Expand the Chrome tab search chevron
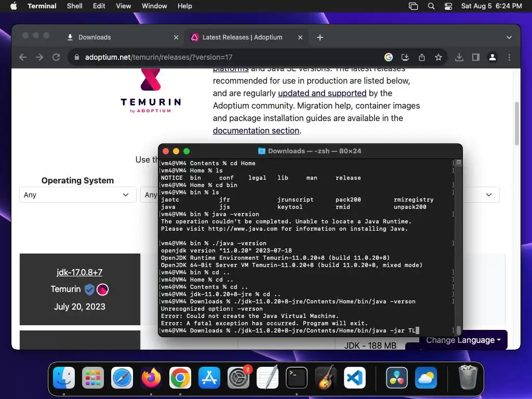Screen dimensions: 532x399 tap(509, 37)
